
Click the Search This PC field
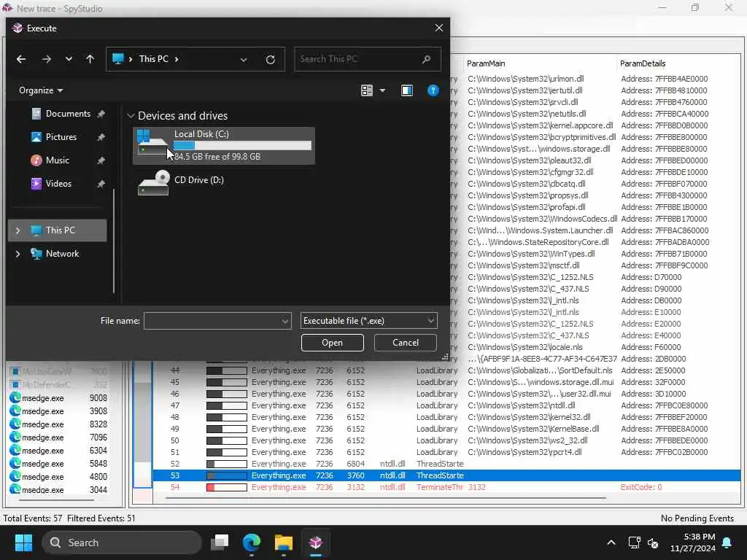pos(368,59)
